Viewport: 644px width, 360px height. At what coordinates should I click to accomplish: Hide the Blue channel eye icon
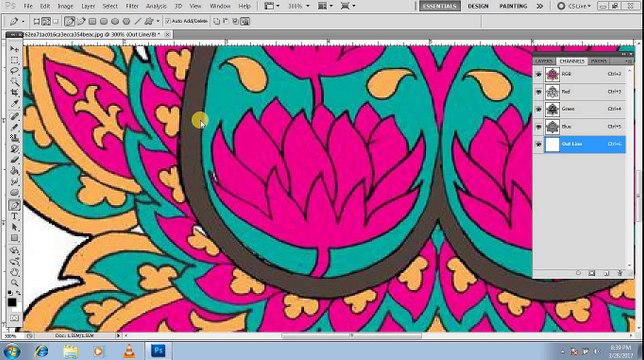pyautogui.click(x=538, y=127)
